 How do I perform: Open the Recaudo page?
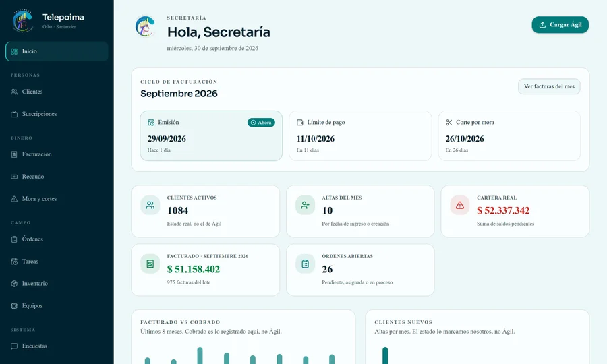point(57,177)
